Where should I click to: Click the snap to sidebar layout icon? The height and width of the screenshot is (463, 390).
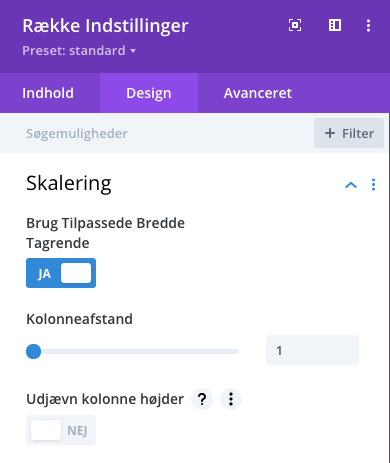(x=335, y=25)
